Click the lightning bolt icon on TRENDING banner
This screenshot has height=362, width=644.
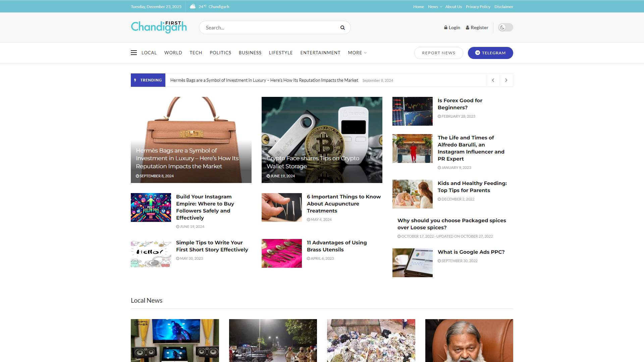point(136,80)
